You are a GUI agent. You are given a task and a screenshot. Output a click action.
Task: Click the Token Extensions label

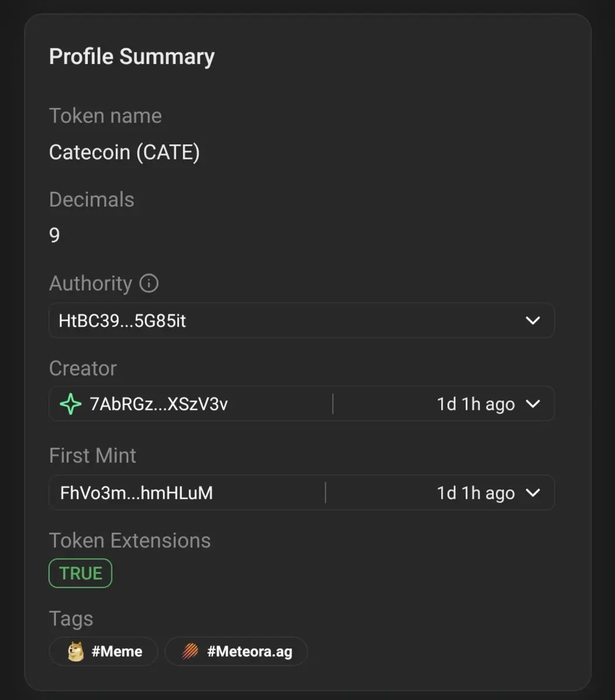tap(130, 540)
